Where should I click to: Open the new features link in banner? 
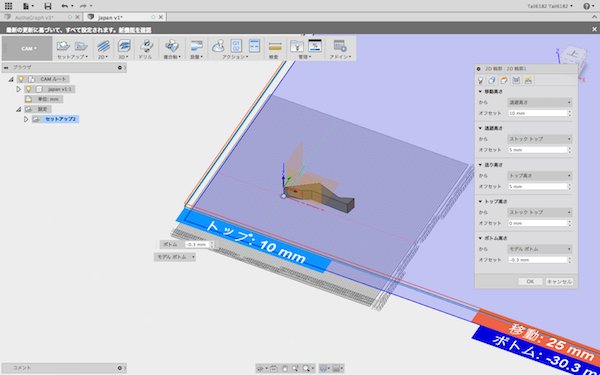(x=135, y=30)
